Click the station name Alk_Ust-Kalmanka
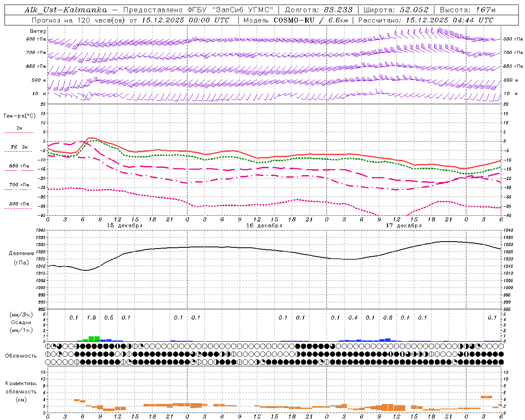525x420 pixels. click(x=66, y=10)
